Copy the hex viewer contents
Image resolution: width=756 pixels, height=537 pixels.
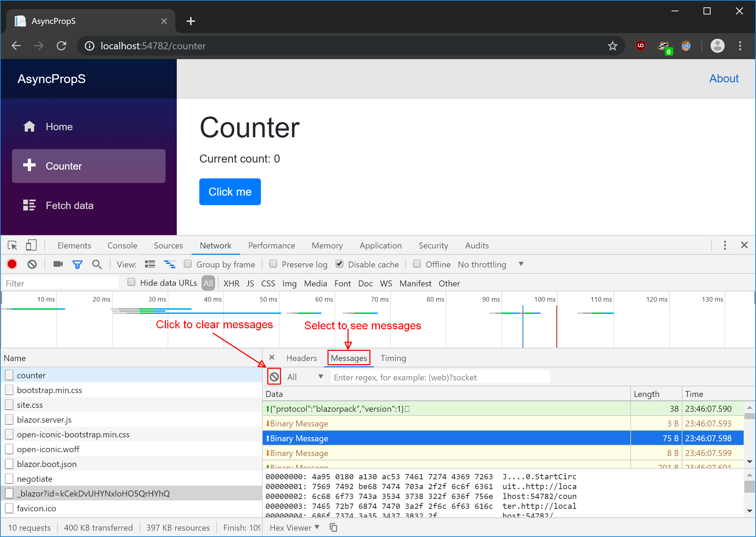click(x=333, y=527)
